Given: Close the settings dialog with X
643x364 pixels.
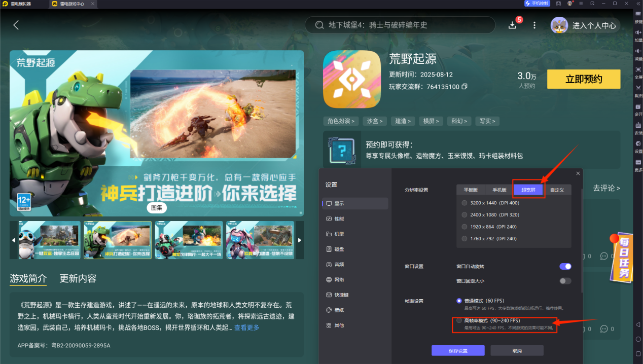Looking at the screenshot, I should point(578,173).
